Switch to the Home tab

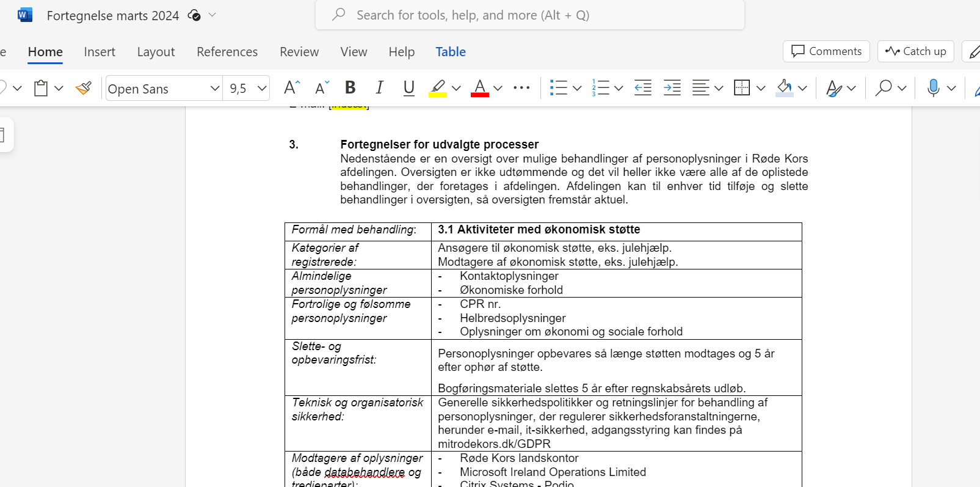(45, 52)
